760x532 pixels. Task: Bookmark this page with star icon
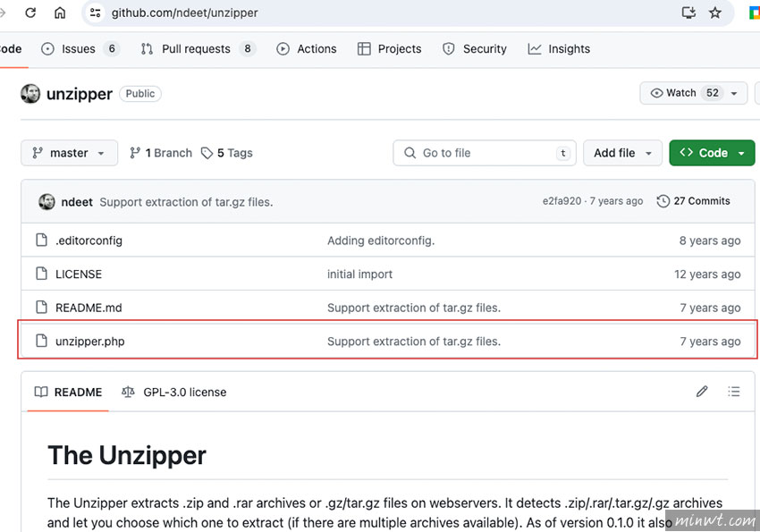714,13
